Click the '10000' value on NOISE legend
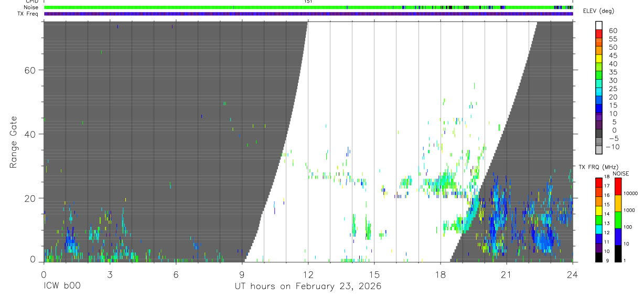The width and height of the screenshot is (644, 297). click(630, 193)
